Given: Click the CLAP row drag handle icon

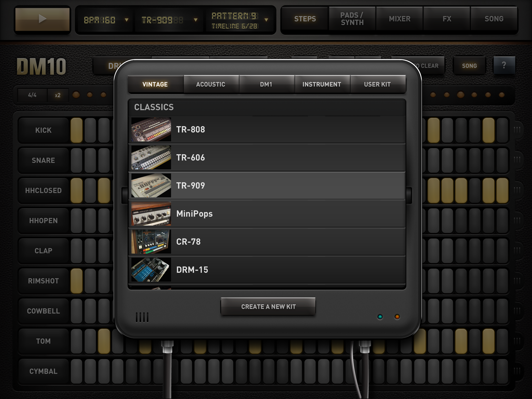Looking at the screenshot, I should [x=517, y=250].
